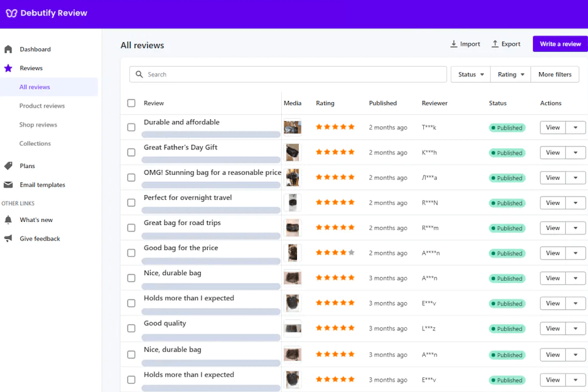Open the Status filter dropdown

click(470, 74)
